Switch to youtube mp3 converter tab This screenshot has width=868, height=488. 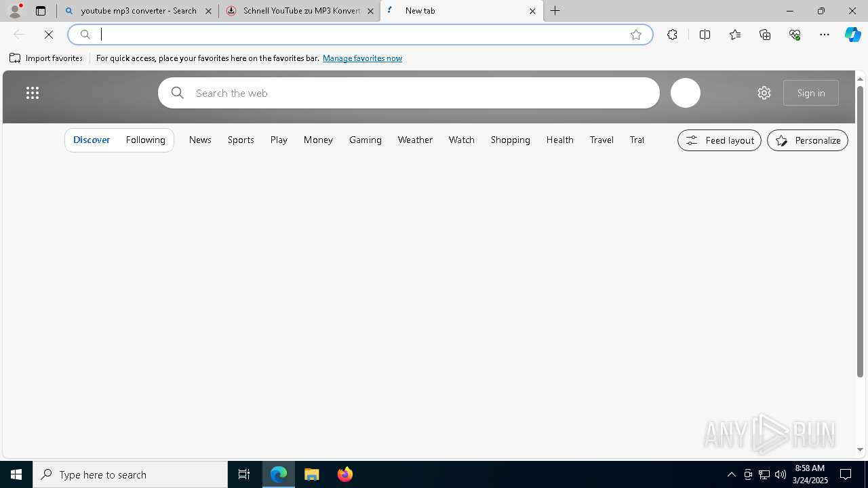pos(138,11)
